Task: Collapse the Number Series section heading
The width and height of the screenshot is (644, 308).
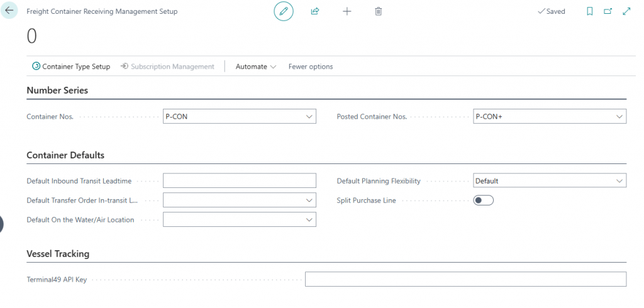Action: click(57, 91)
